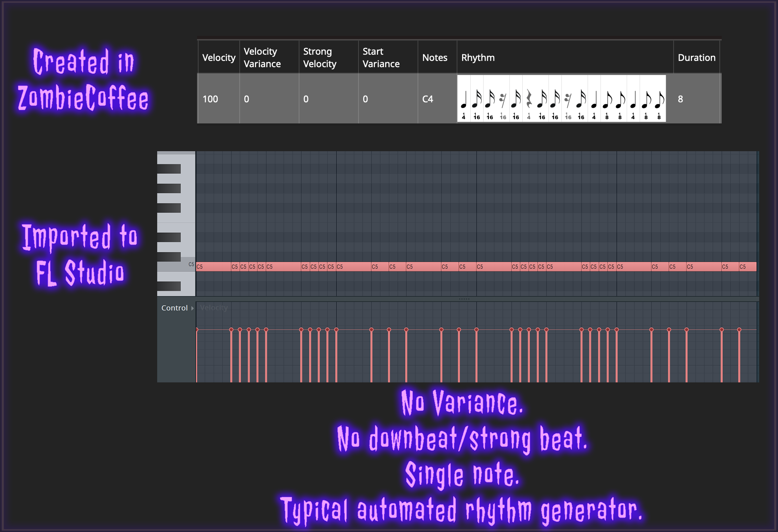Grab the last note's velocity handle
This screenshot has height=532, width=778.
pyautogui.click(x=739, y=330)
